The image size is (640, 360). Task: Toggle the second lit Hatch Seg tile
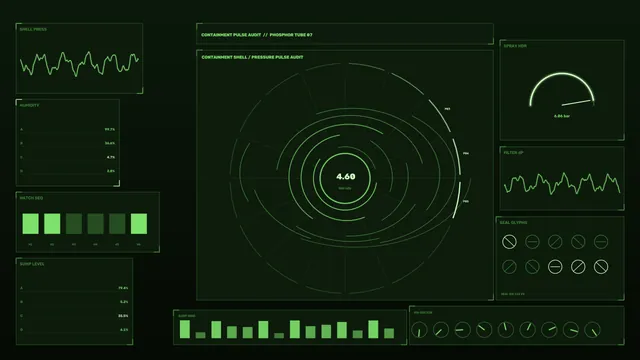coord(52,224)
